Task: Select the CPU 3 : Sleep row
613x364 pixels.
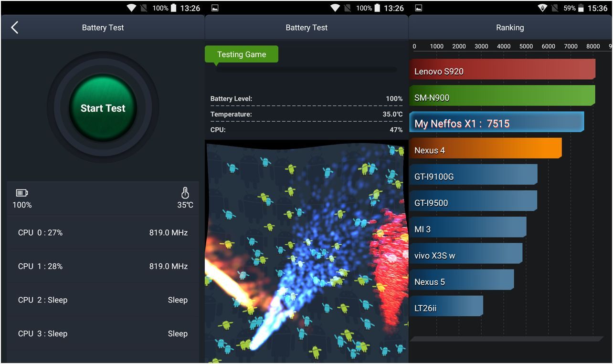Action: click(x=103, y=333)
